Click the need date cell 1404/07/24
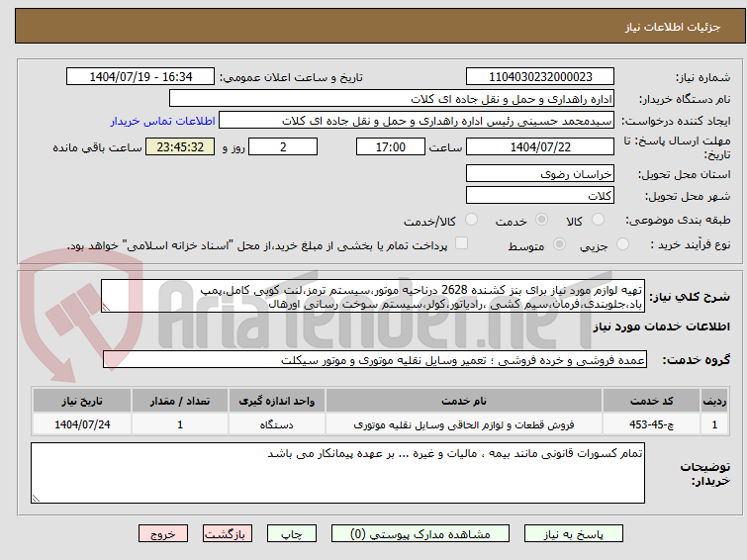The width and height of the screenshot is (747, 560). (82, 424)
